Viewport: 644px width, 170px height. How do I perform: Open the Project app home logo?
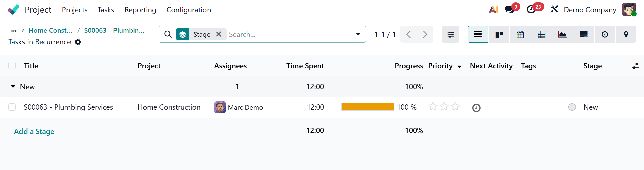click(x=13, y=10)
